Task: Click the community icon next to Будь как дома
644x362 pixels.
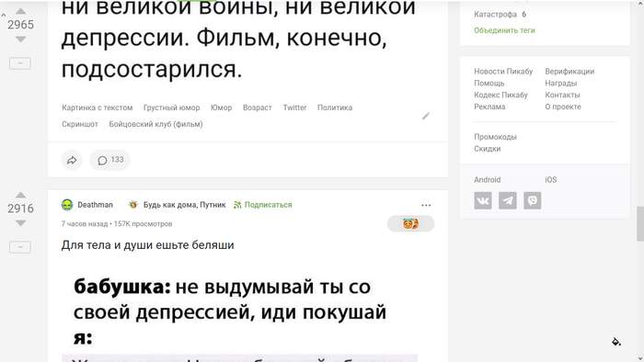Action: coord(133,205)
